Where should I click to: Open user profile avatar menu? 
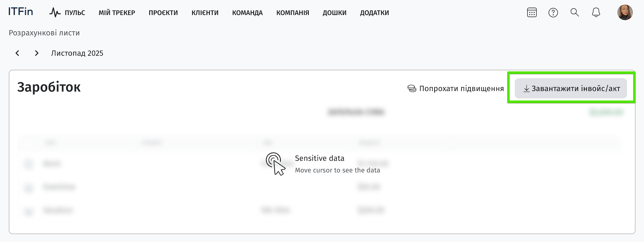tap(624, 13)
